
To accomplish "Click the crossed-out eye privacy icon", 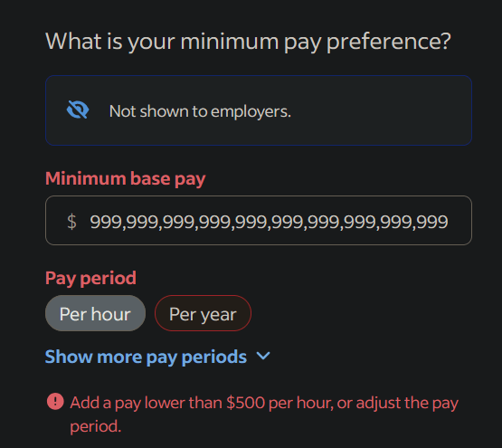I will (78, 110).
